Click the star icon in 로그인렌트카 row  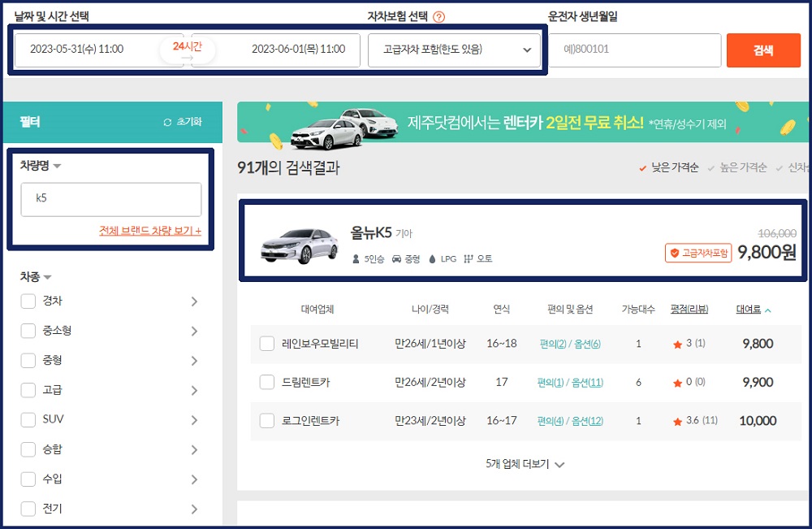pyautogui.click(x=677, y=422)
